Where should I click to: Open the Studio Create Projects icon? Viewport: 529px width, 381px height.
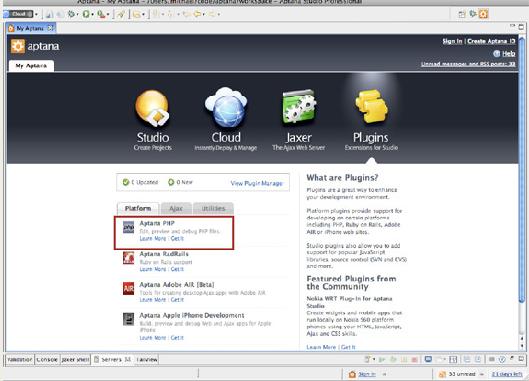coord(152,108)
